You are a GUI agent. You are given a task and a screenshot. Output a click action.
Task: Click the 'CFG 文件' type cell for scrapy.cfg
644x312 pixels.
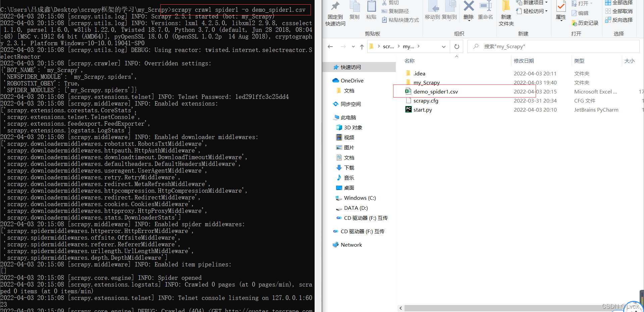click(x=585, y=101)
